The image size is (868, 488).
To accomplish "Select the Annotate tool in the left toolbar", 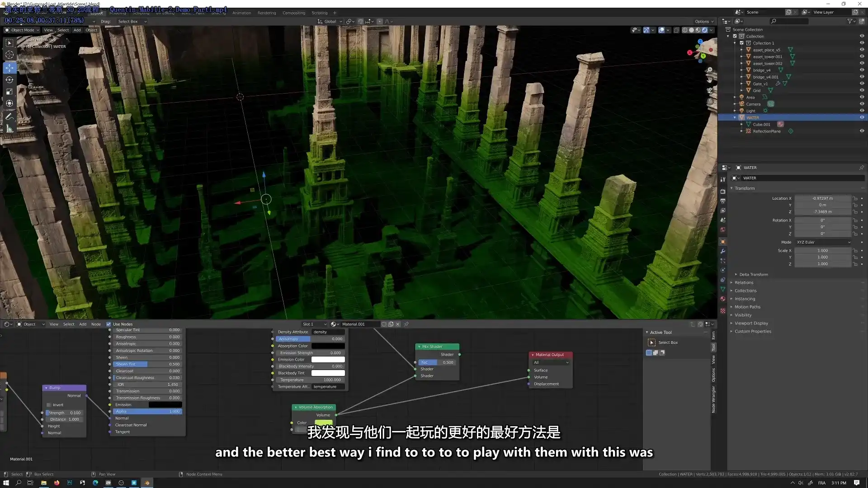I will click(x=9, y=117).
